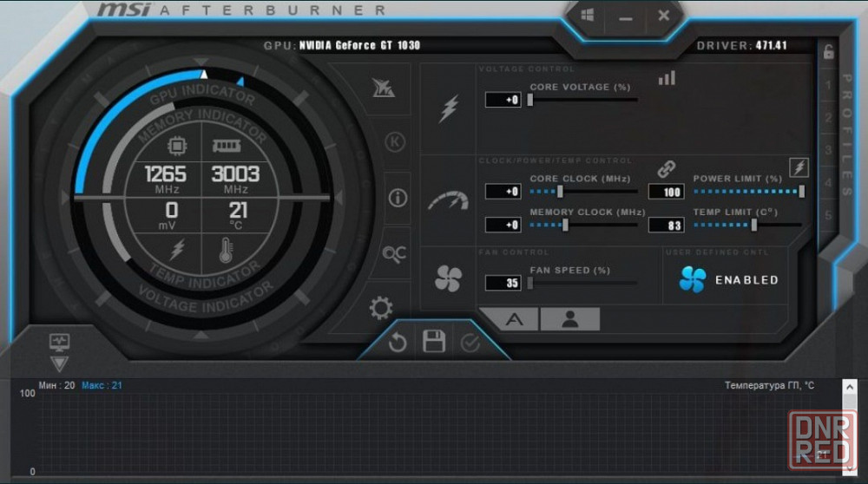This screenshot has width=868, height=484.
Task: Select user fan mode person button
Action: pyautogui.click(x=569, y=320)
